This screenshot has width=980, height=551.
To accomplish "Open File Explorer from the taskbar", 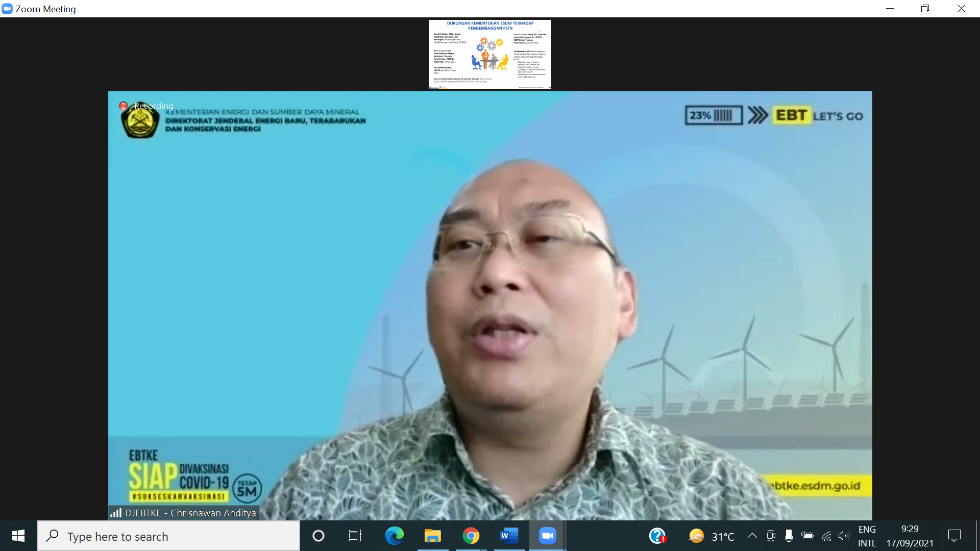I will coord(433,536).
